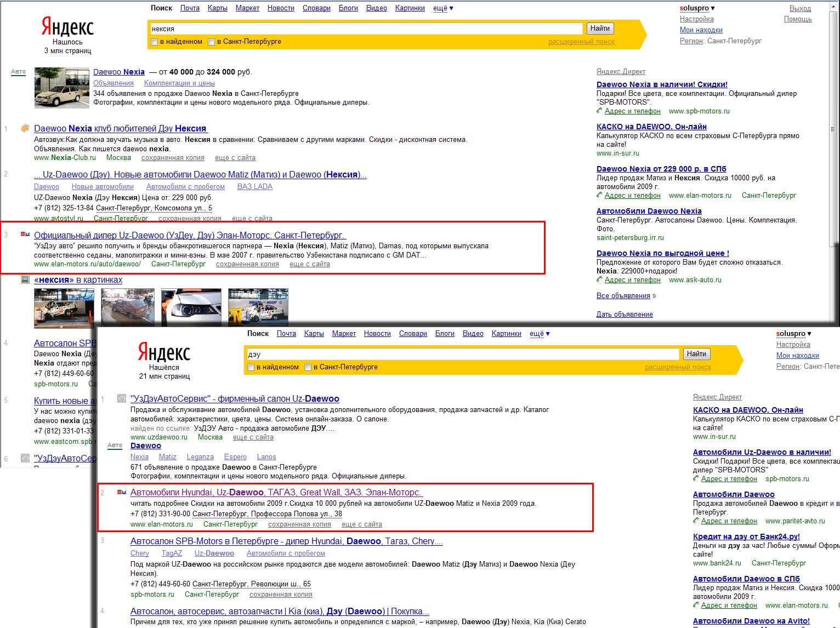Click the Daewoo Nexia car thumbnail
Viewport: 840px width, 628px height.
coord(61,88)
